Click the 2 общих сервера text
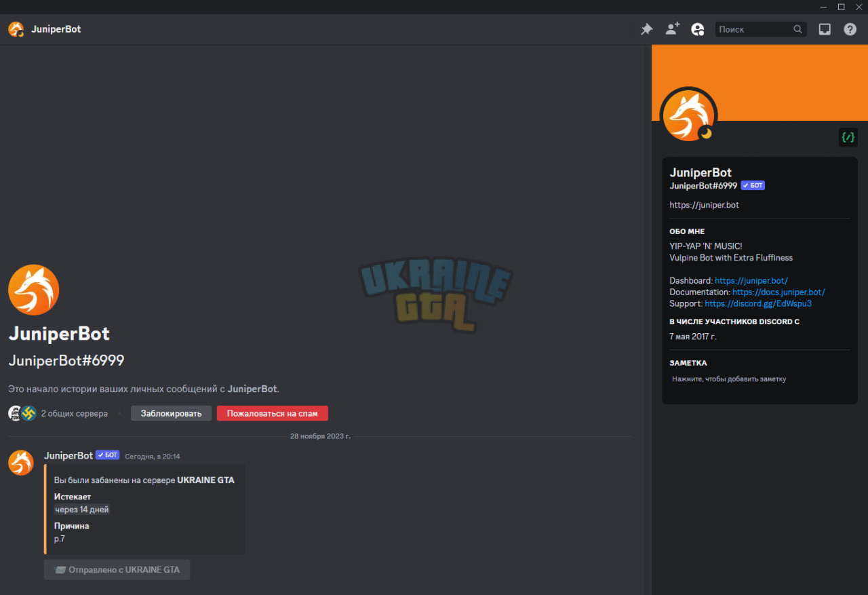Screen dimensions: 868x595 click(75, 413)
